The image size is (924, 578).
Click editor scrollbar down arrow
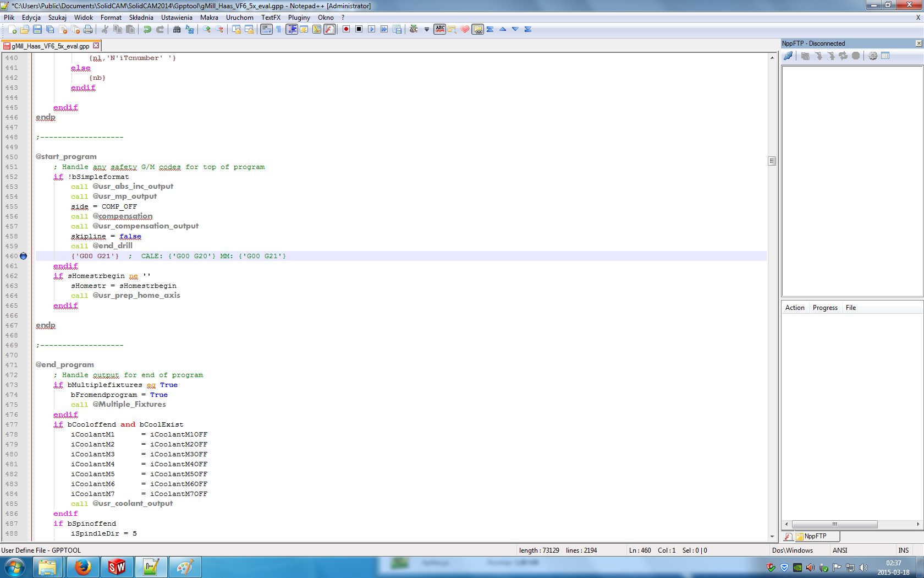click(772, 536)
